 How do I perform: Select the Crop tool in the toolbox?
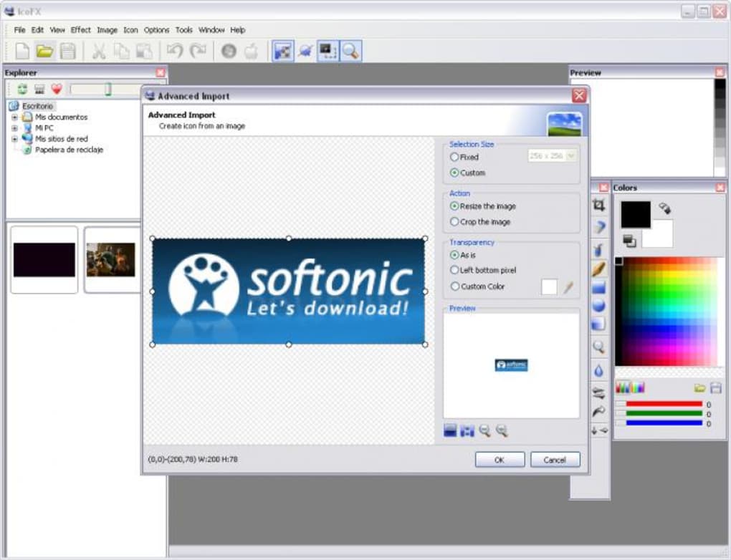tap(598, 206)
